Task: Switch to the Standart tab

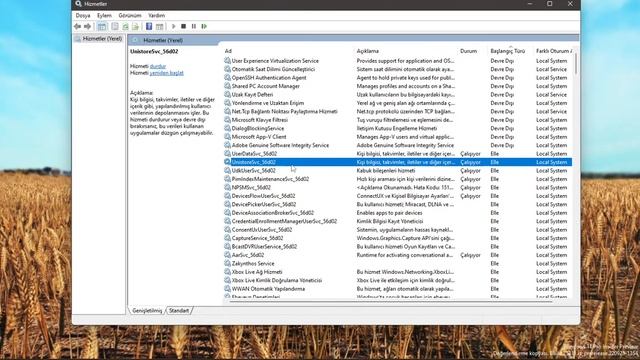Action: point(179,311)
